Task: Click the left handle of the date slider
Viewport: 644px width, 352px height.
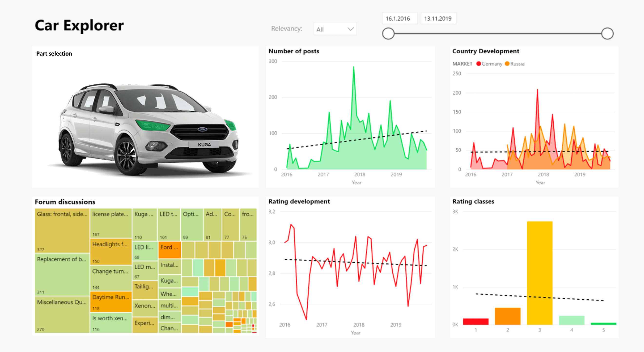Action: click(x=388, y=33)
